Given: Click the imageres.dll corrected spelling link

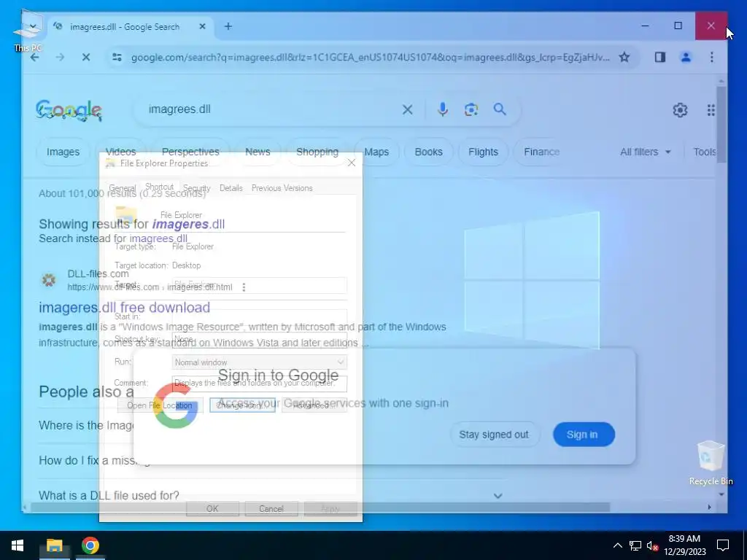Looking at the screenshot, I should tap(188, 224).
